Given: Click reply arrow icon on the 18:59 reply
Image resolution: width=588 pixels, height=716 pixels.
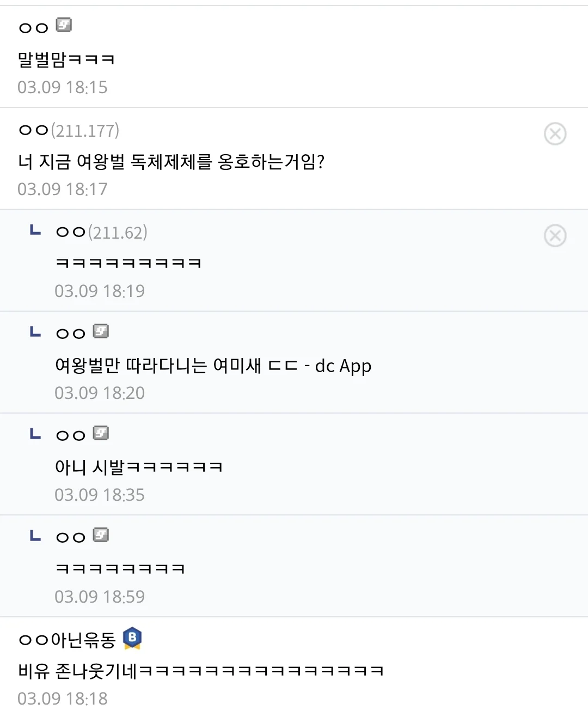Looking at the screenshot, I should pyautogui.click(x=35, y=536).
